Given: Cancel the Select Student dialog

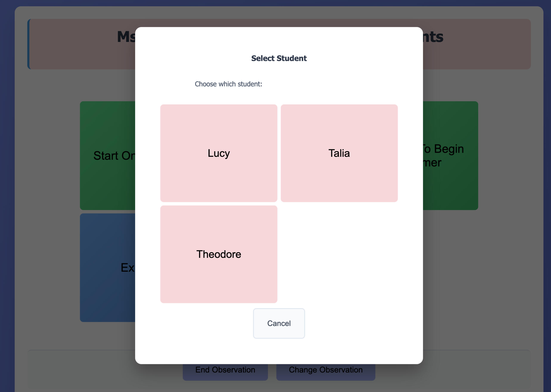Looking at the screenshot, I should (279, 323).
